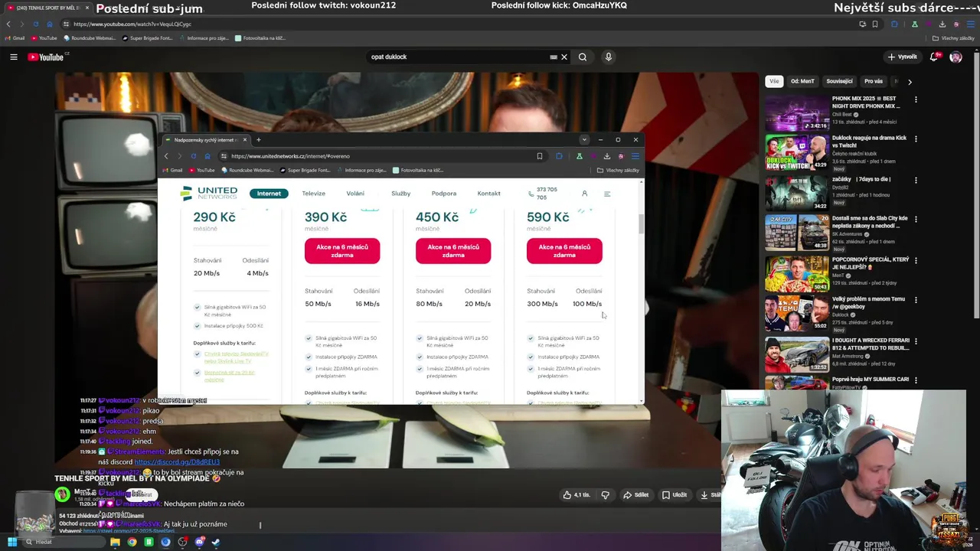Open the YouTube hamburger guide menu
Screen dimensions: 980x551
[13, 57]
